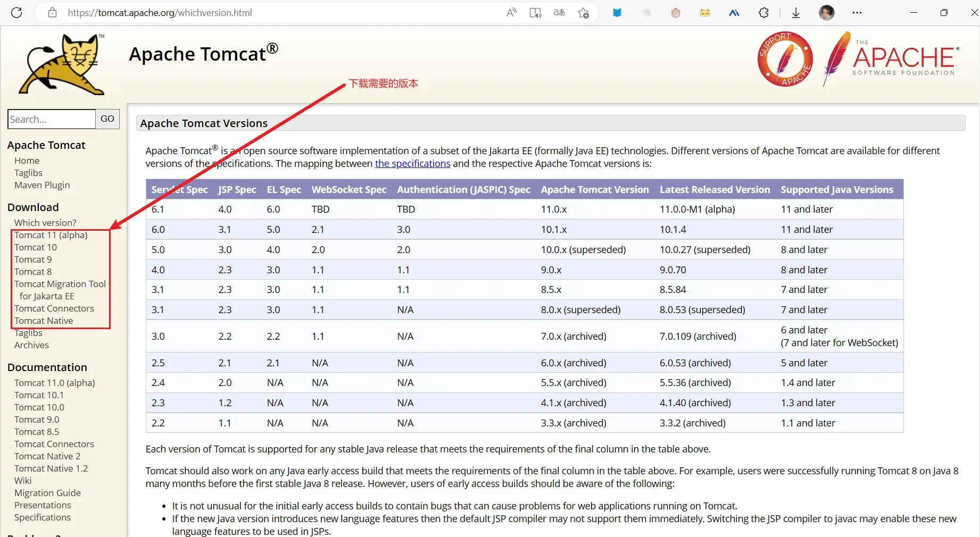Viewport: 980px width, 537px height.
Task: Open the Which version? link
Action: (x=45, y=223)
